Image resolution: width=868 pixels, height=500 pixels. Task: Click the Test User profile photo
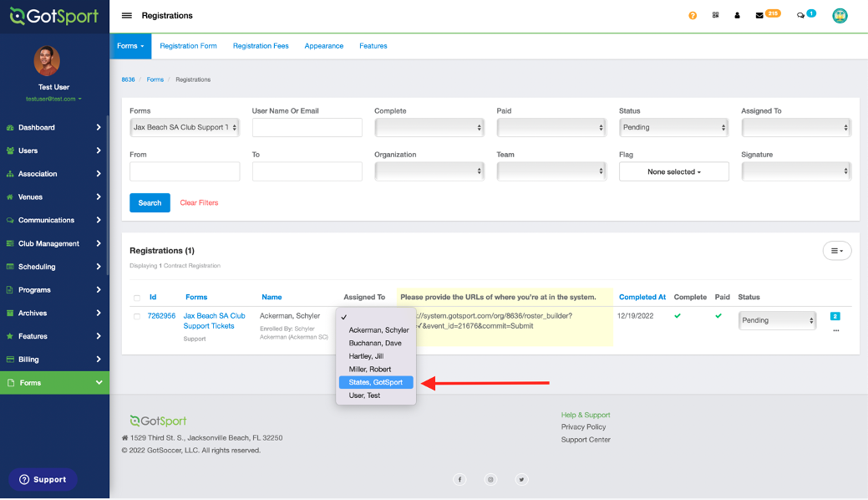[x=47, y=61]
